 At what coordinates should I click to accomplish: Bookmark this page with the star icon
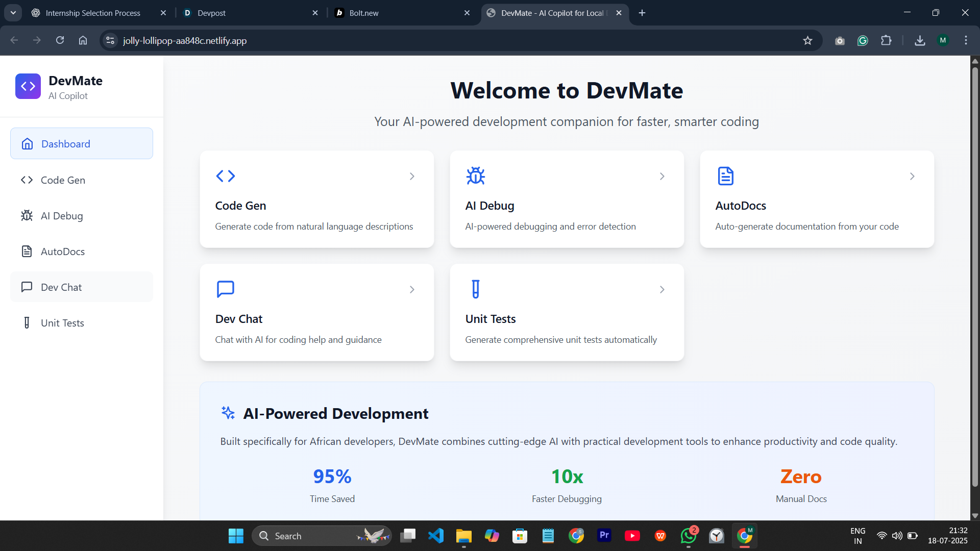point(807,41)
